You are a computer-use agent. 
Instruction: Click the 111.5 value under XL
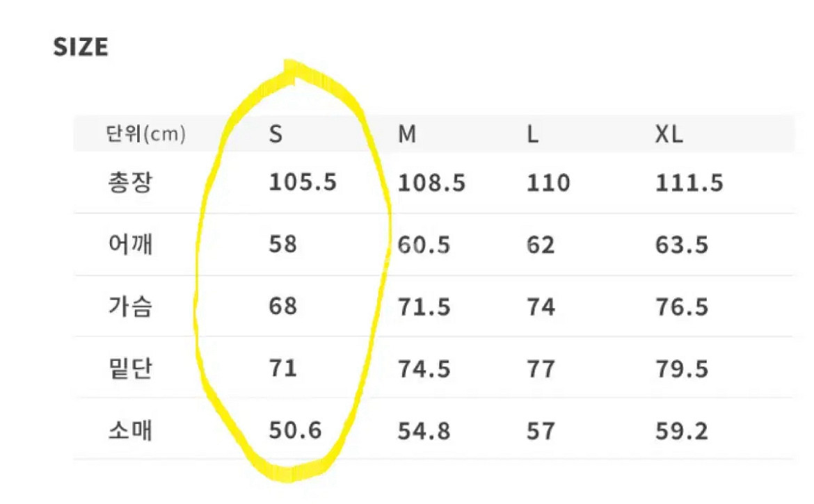click(689, 184)
